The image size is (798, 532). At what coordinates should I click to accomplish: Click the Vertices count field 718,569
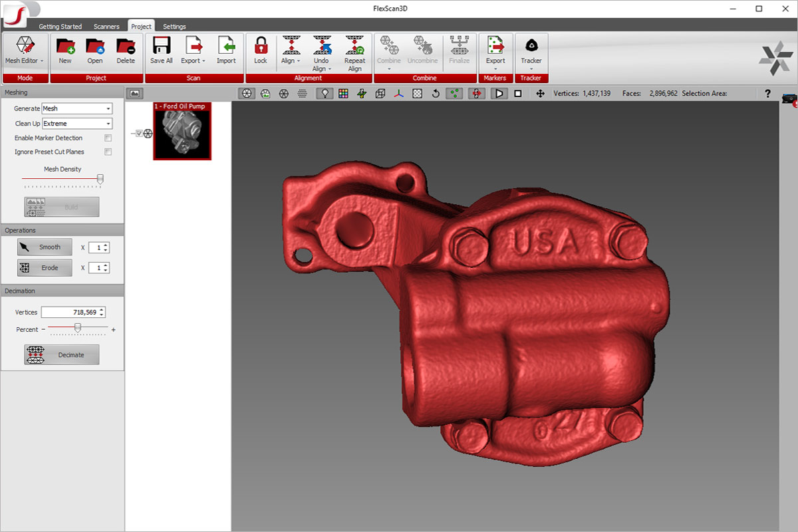point(73,313)
